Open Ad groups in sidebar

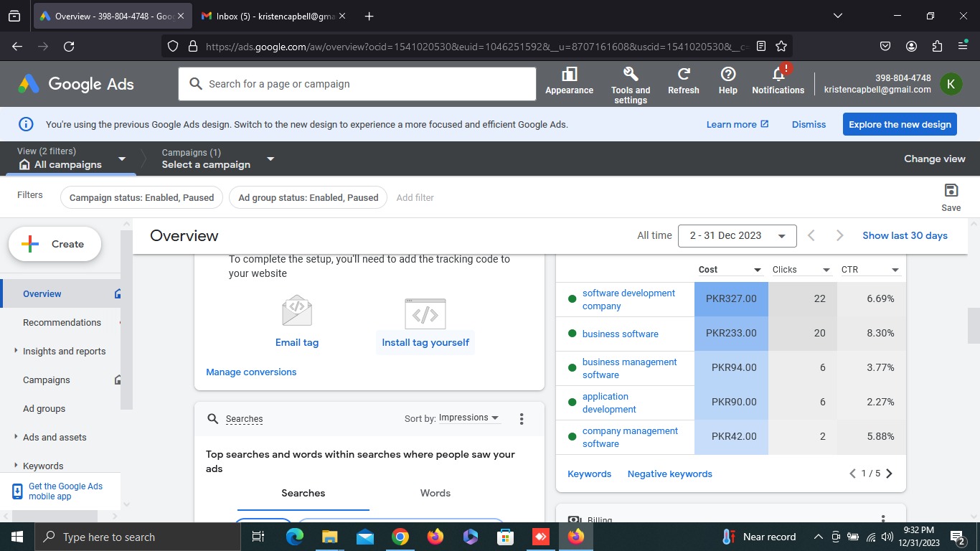[44, 408]
